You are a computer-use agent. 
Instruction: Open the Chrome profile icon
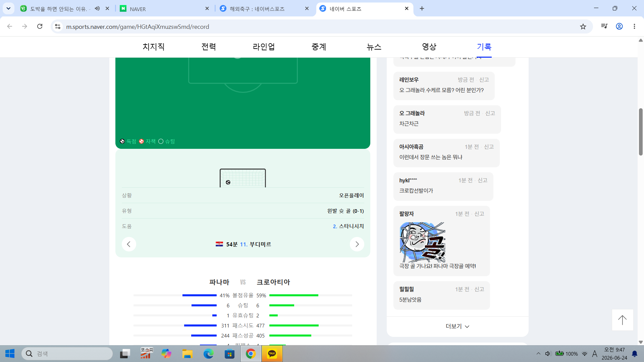(619, 26)
